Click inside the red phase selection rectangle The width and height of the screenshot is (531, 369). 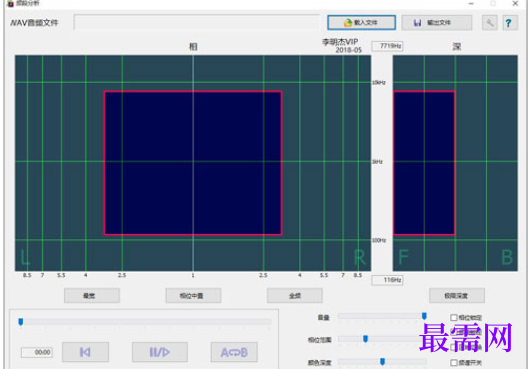coord(193,163)
